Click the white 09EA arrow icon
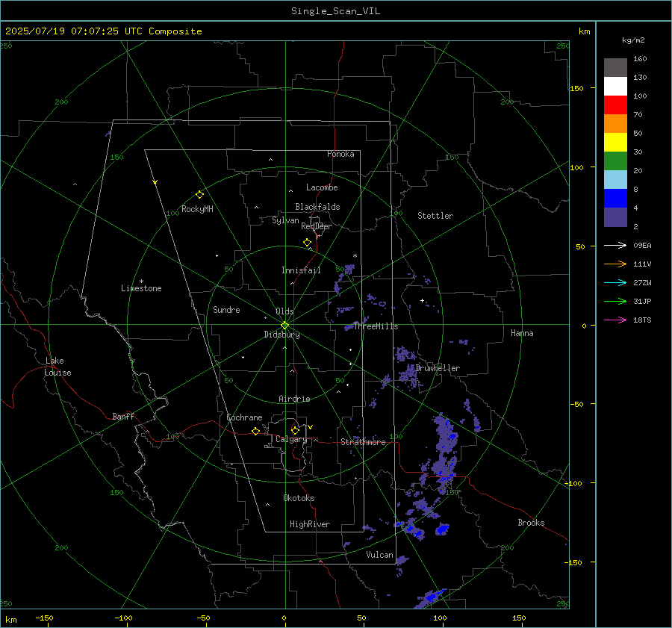Viewport: 672px width, 628px height. (x=615, y=245)
